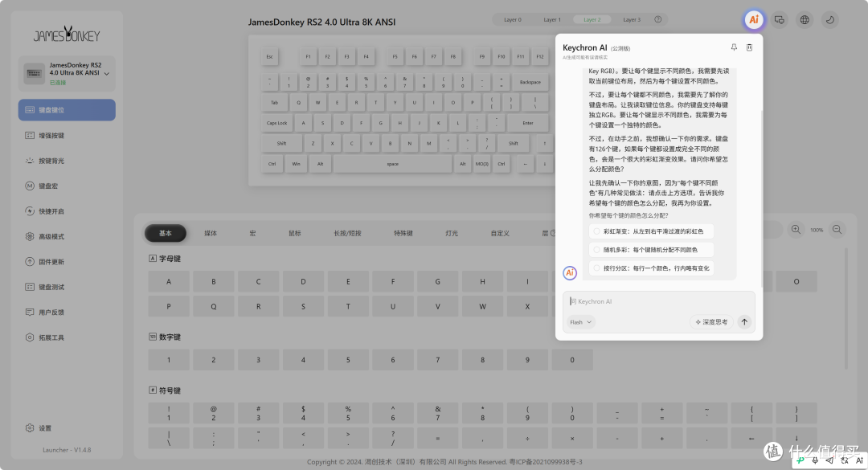Open 高级模式 in the sidebar

pos(67,236)
